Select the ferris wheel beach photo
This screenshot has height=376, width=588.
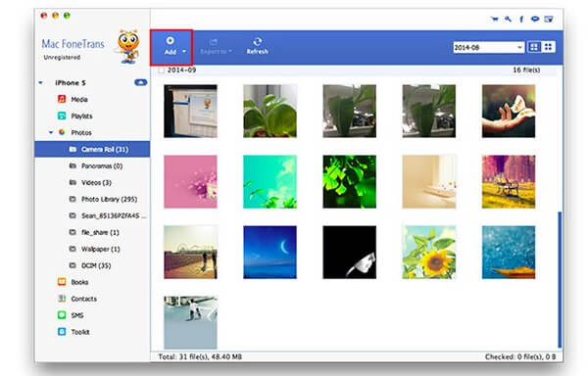190,252
